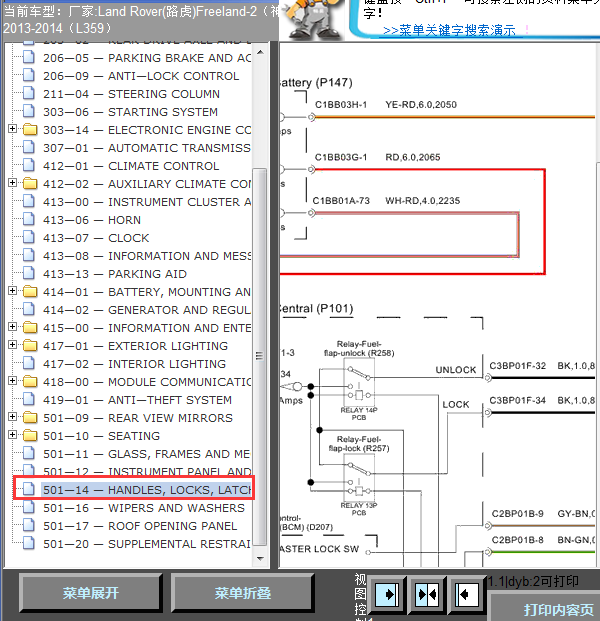Screen dimensions: 600x621
Task: Click connector label C1BB03H-1
Action: click(341, 105)
